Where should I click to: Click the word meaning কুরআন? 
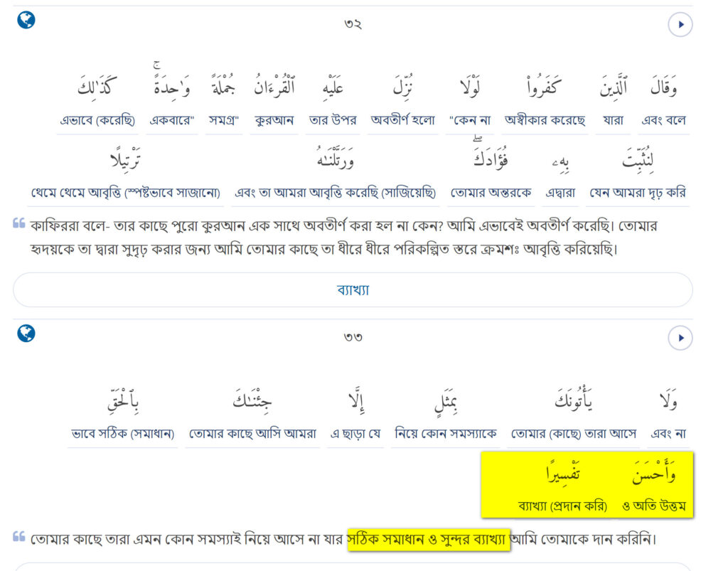274,120
